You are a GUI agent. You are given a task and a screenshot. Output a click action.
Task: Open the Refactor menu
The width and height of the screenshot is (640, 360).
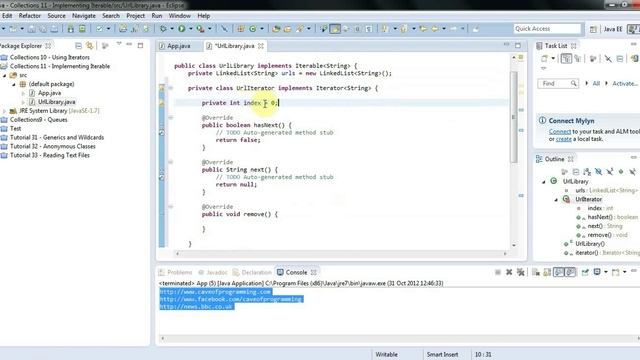click(30, 16)
